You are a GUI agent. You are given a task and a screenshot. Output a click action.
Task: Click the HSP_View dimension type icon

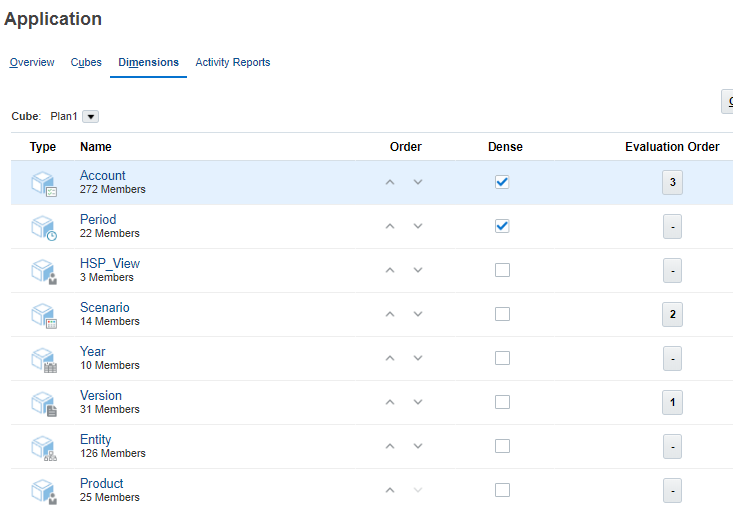[x=44, y=271]
